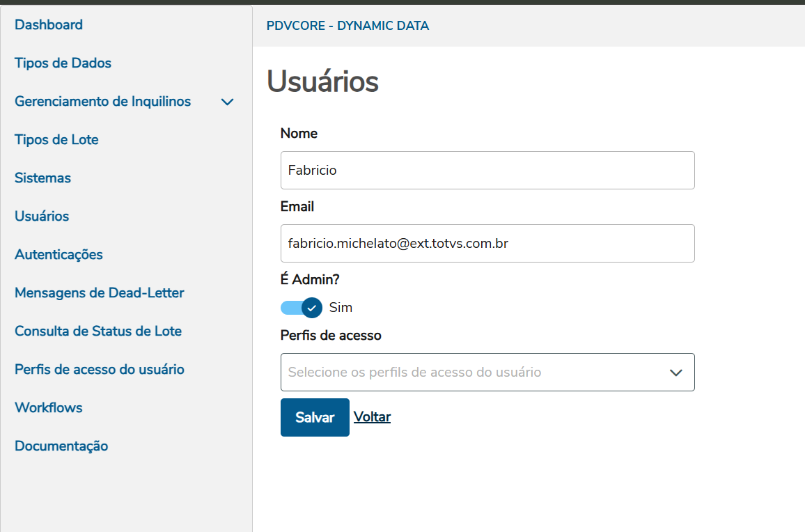Navigate to Sistemas
The width and height of the screenshot is (805, 532).
click(42, 178)
